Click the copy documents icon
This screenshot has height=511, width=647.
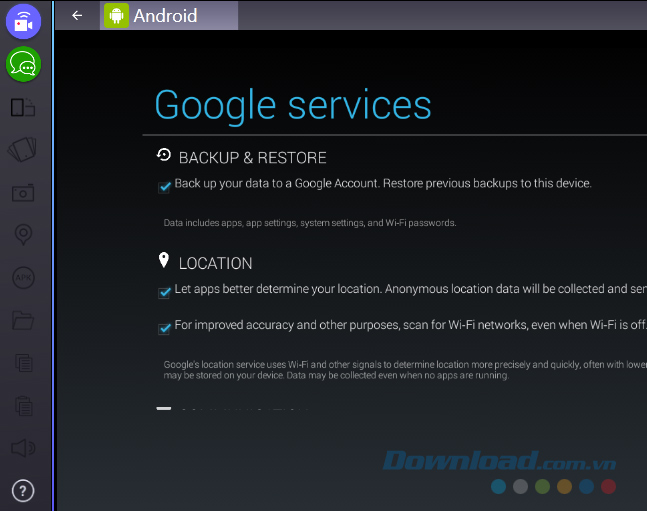point(24,363)
